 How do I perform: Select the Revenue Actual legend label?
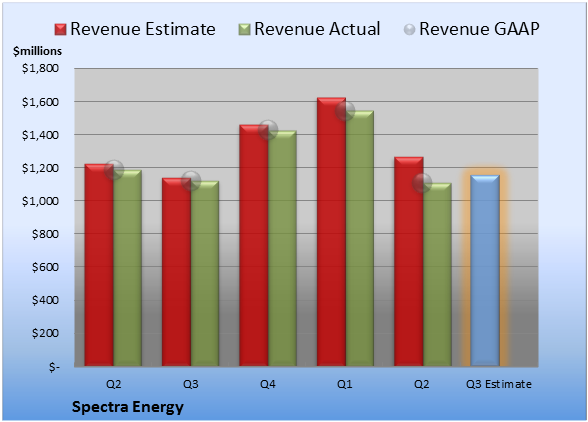coord(317,29)
